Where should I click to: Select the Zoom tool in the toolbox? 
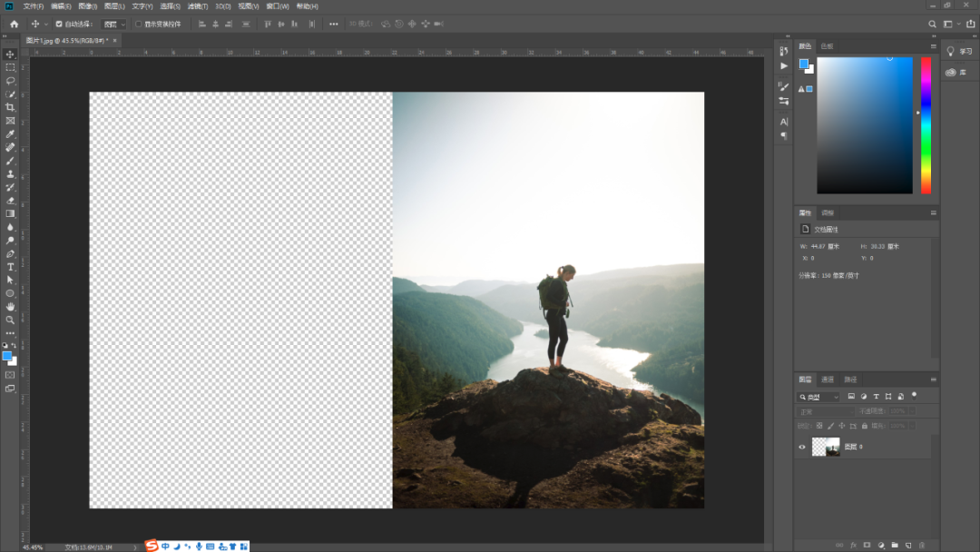pyautogui.click(x=10, y=320)
